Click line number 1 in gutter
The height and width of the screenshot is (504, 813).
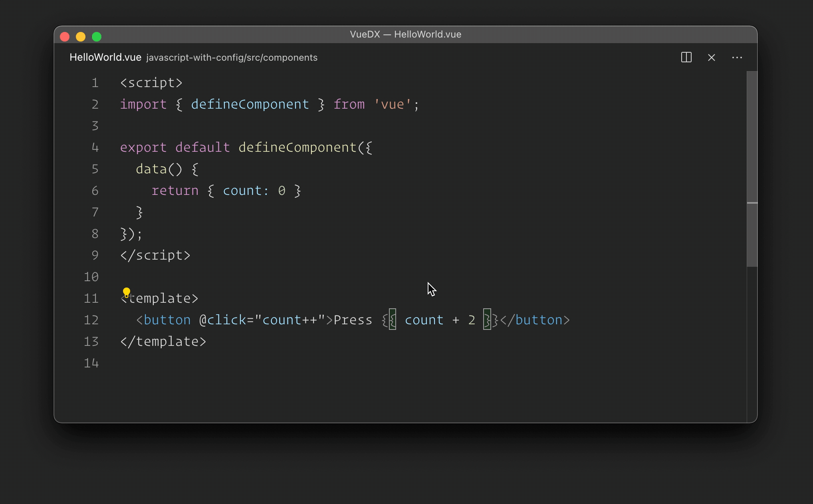[x=95, y=83]
